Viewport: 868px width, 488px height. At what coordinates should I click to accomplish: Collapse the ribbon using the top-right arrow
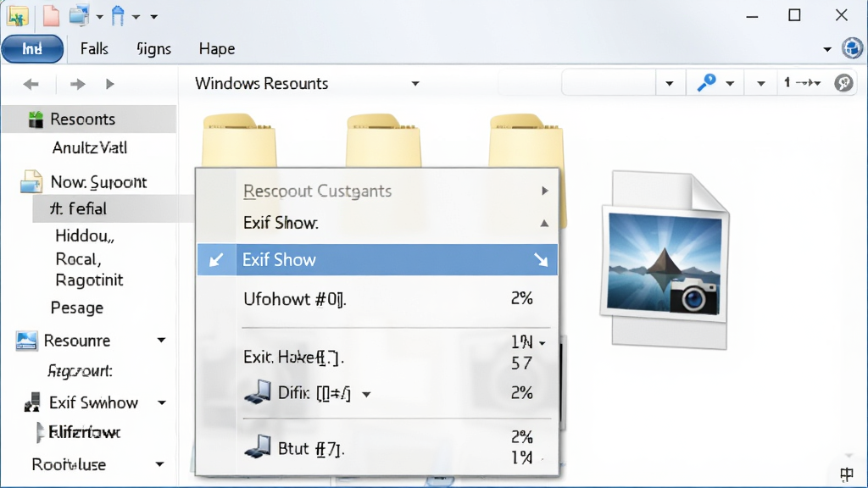pos(827,49)
